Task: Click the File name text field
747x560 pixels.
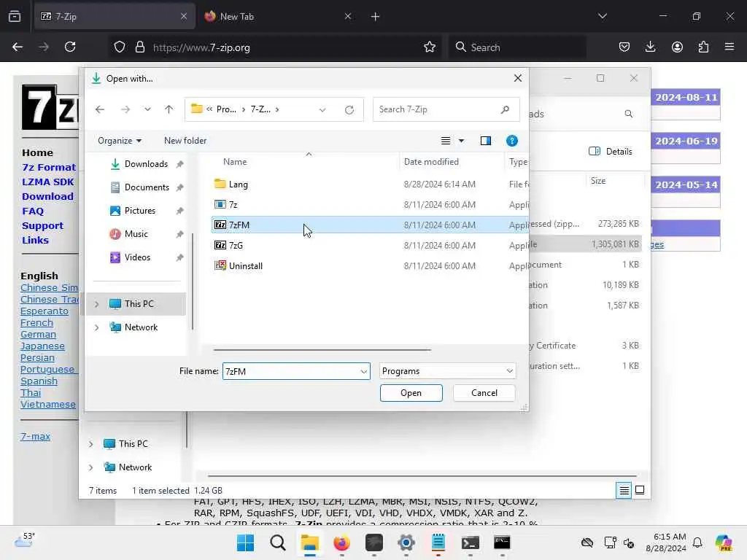Action: point(290,371)
